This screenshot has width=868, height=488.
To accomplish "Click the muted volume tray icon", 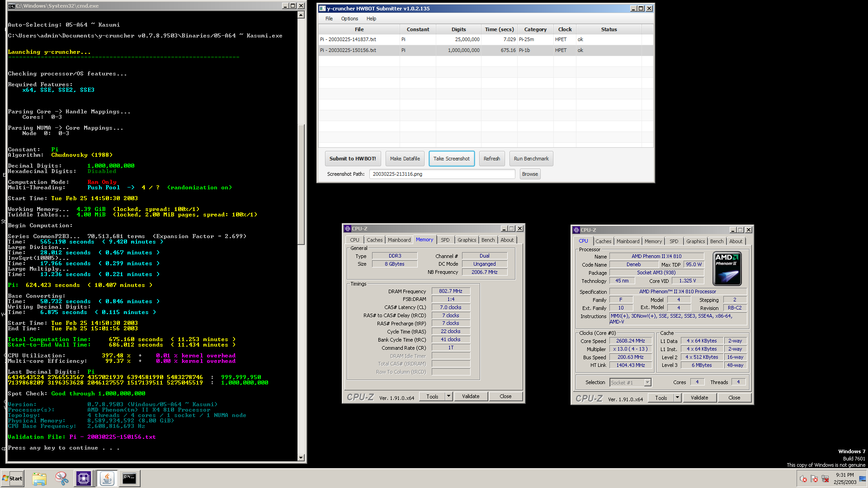I will (803, 479).
